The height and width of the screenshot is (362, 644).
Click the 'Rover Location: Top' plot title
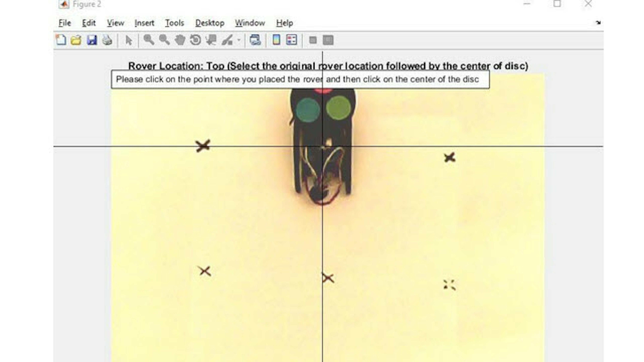(x=328, y=66)
